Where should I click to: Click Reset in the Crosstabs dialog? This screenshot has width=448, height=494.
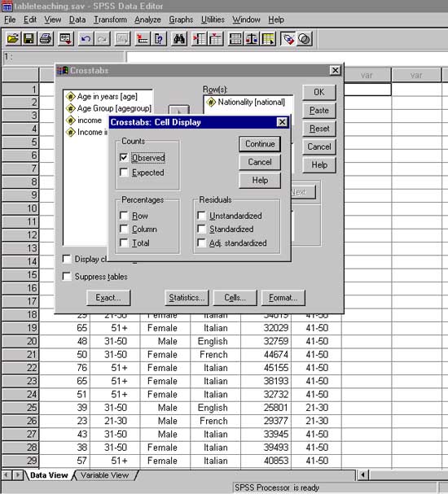pyautogui.click(x=319, y=129)
